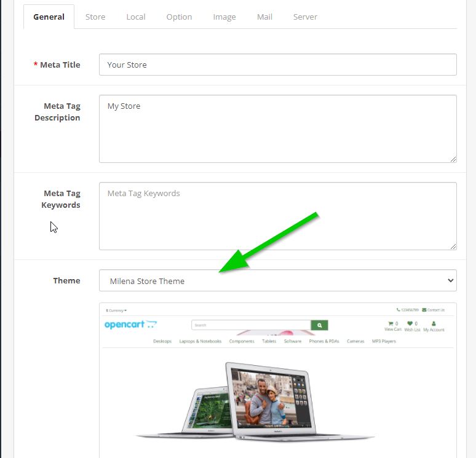476x458 pixels.
Task: Click the My Account person icon
Action: coord(434,323)
